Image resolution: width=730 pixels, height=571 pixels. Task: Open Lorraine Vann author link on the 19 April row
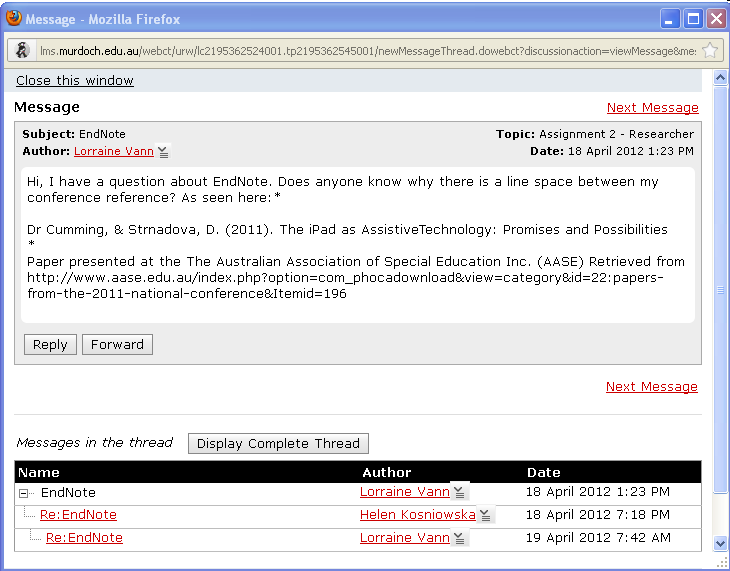(x=405, y=537)
